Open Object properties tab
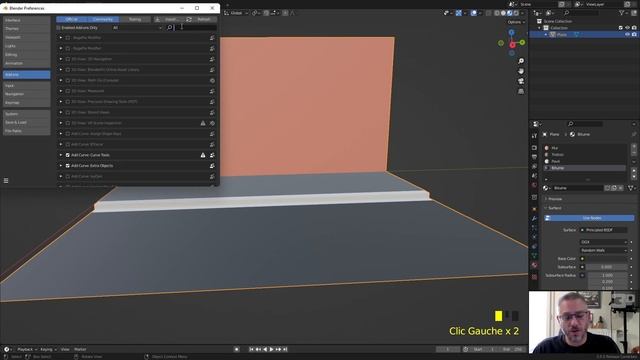This screenshot has width=640, height=360. (x=534, y=209)
